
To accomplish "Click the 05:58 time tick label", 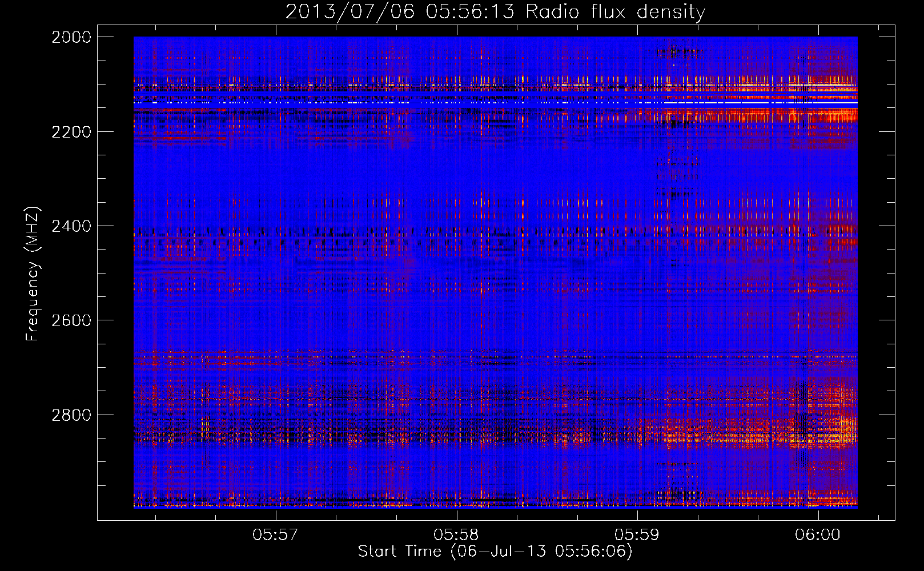I will (456, 534).
